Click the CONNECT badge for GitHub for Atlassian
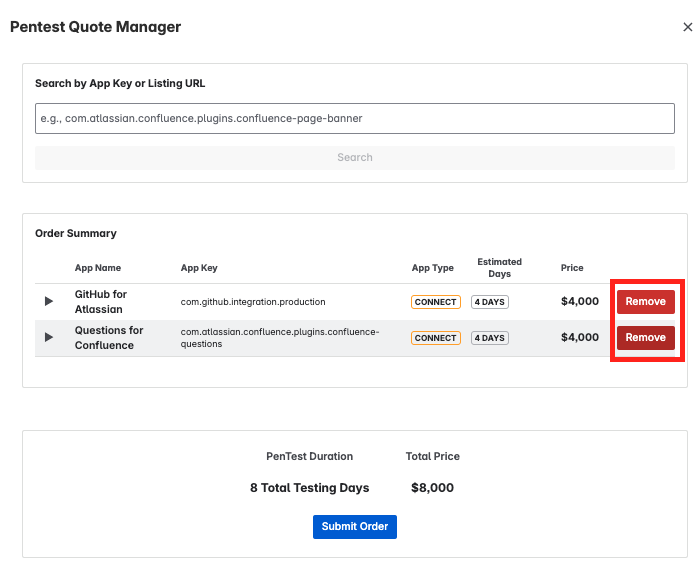 click(435, 302)
